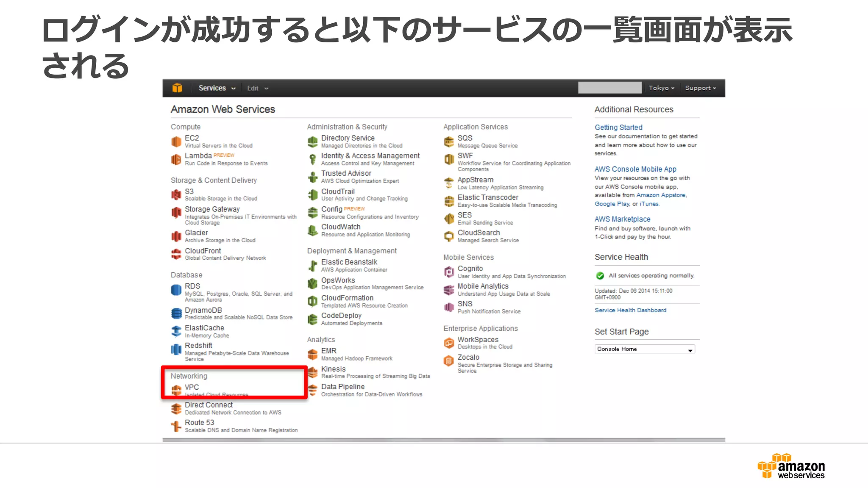Expand the Console Home start page dropdown
The image size is (868, 488).
tap(645, 349)
